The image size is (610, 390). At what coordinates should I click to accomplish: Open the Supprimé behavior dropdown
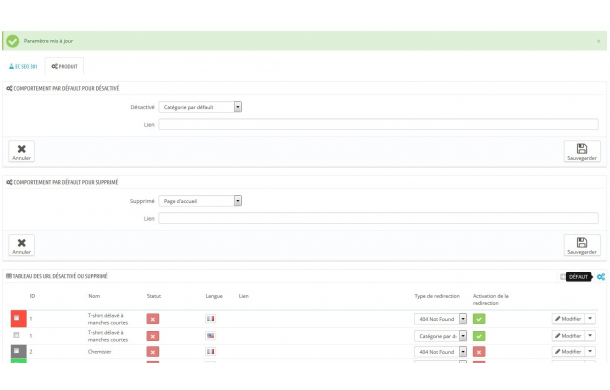click(200, 201)
